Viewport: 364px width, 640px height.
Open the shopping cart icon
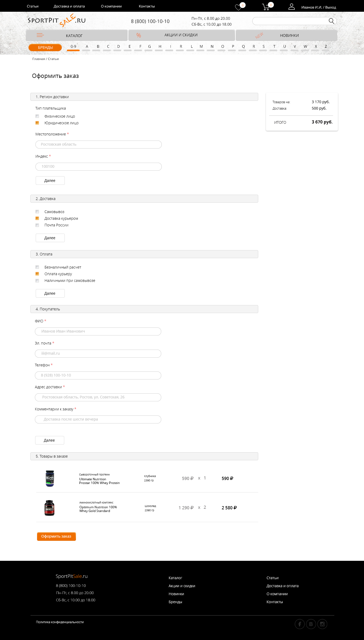266,7
